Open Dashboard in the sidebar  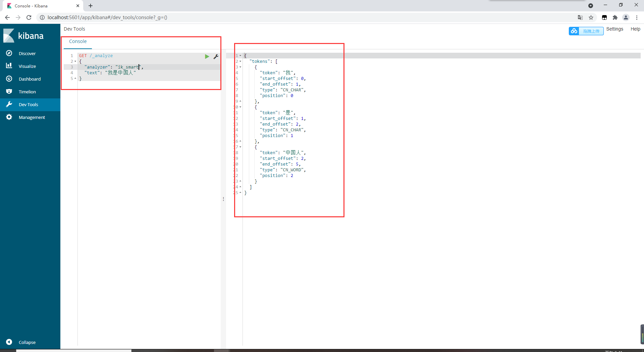tap(30, 79)
